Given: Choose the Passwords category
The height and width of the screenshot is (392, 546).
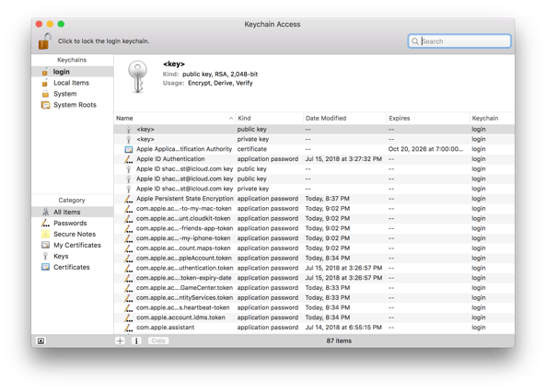Looking at the screenshot, I should click(72, 223).
